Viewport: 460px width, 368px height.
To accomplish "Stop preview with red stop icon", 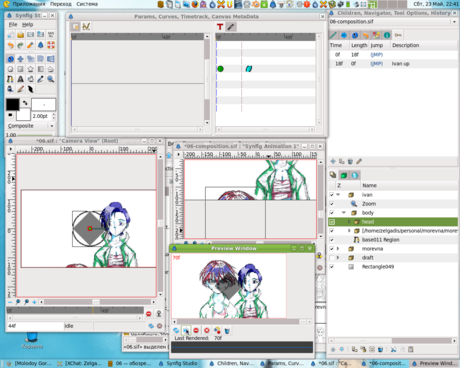I will click(196, 330).
